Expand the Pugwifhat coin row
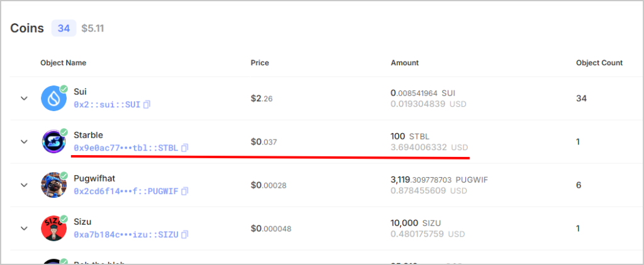The image size is (644, 265). 25,185
